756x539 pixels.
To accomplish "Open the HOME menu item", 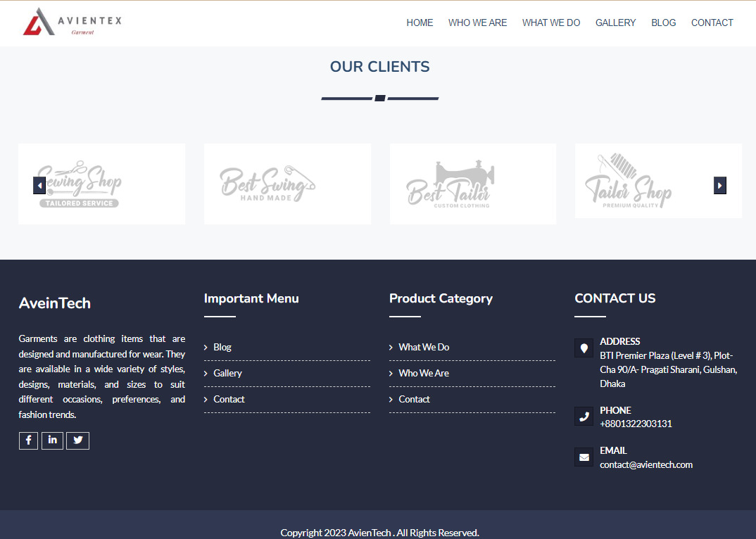I will 420,23.
